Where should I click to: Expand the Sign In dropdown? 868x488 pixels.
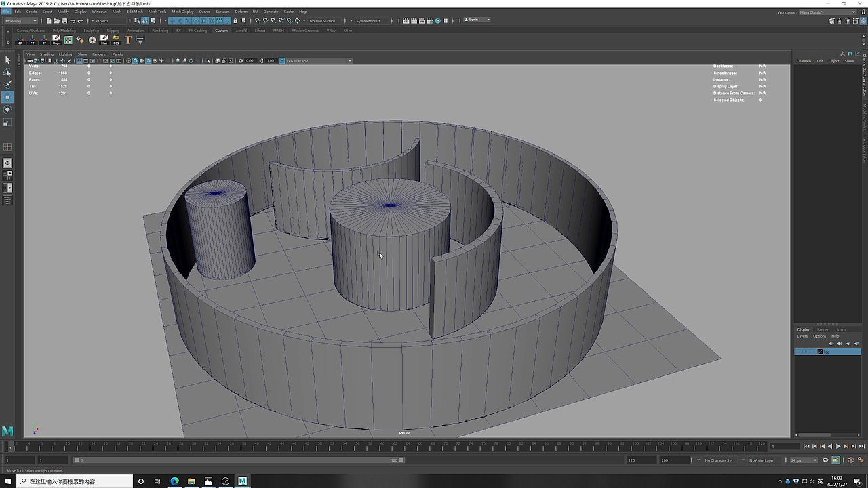click(x=478, y=20)
